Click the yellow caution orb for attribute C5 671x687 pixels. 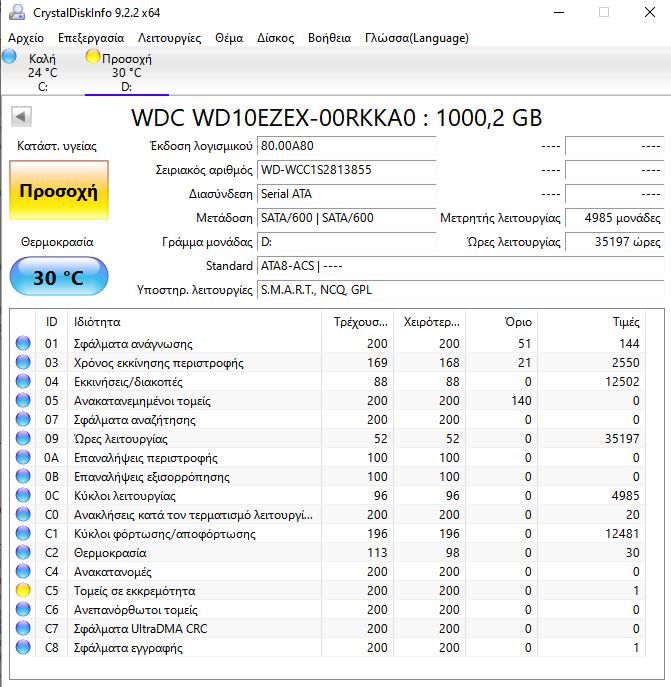(x=23, y=591)
